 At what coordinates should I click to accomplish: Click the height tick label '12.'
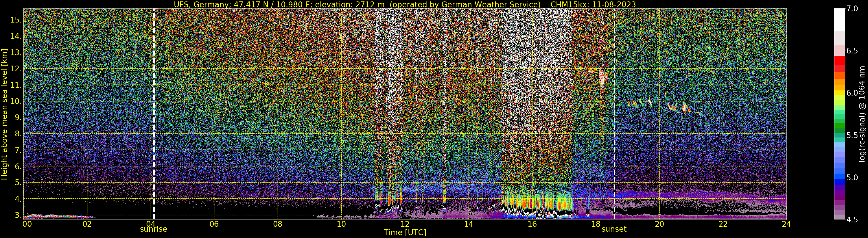[x=16, y=69]
